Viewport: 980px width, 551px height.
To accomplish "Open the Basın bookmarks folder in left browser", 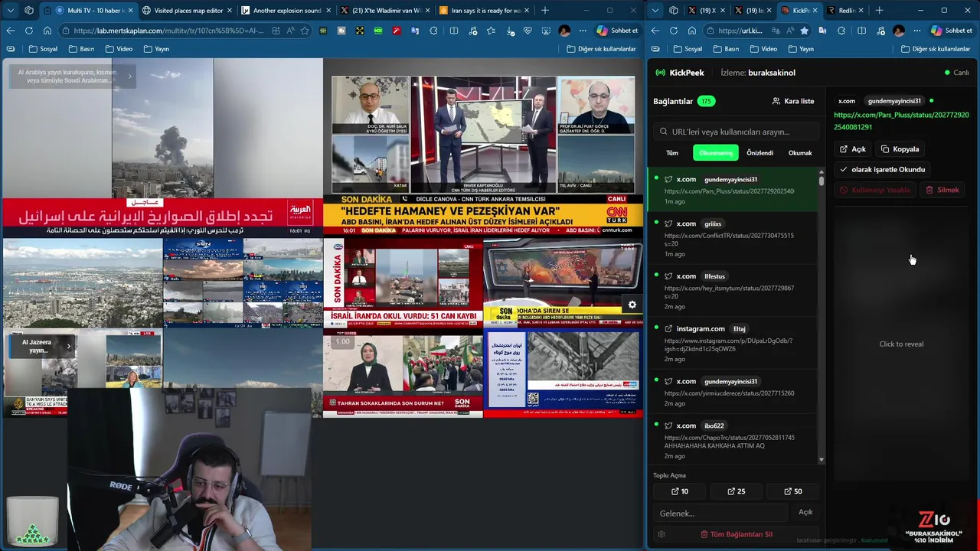I will coord(81,49).
